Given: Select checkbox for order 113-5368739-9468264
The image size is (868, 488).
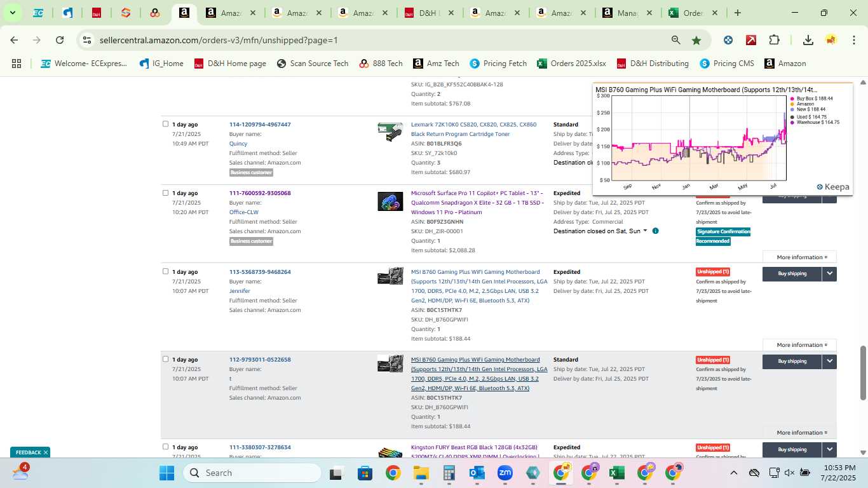Looking at the screenshot, I should (166, 271).
